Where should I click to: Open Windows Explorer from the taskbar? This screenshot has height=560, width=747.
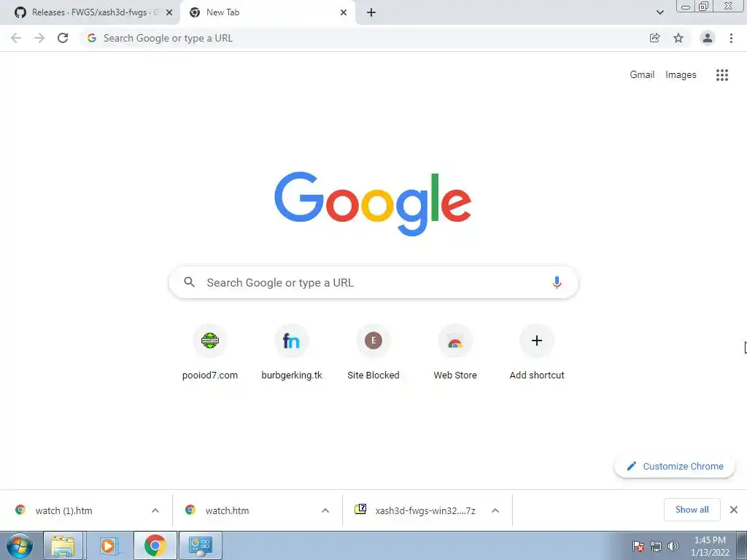[x=63, y=545]
